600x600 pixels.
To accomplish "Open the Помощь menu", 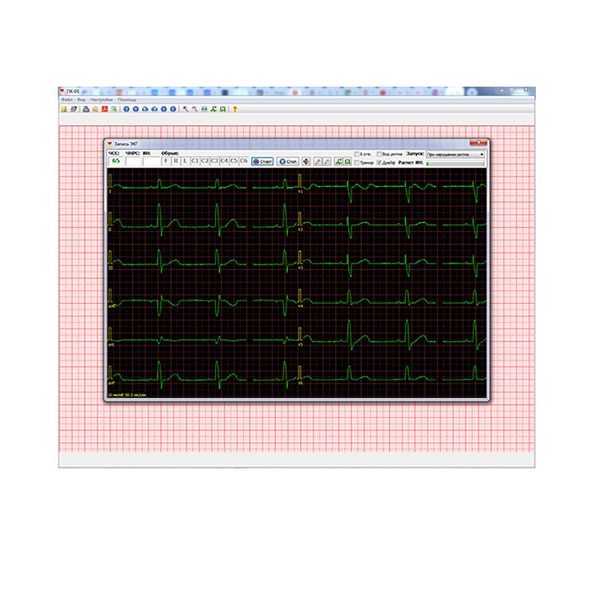I will 127,100.
